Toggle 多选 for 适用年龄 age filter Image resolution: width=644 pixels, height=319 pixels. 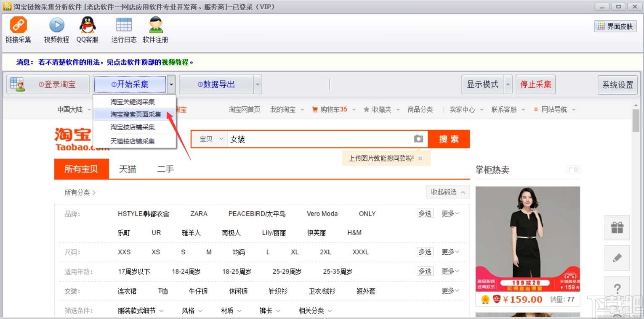point(425,271)
